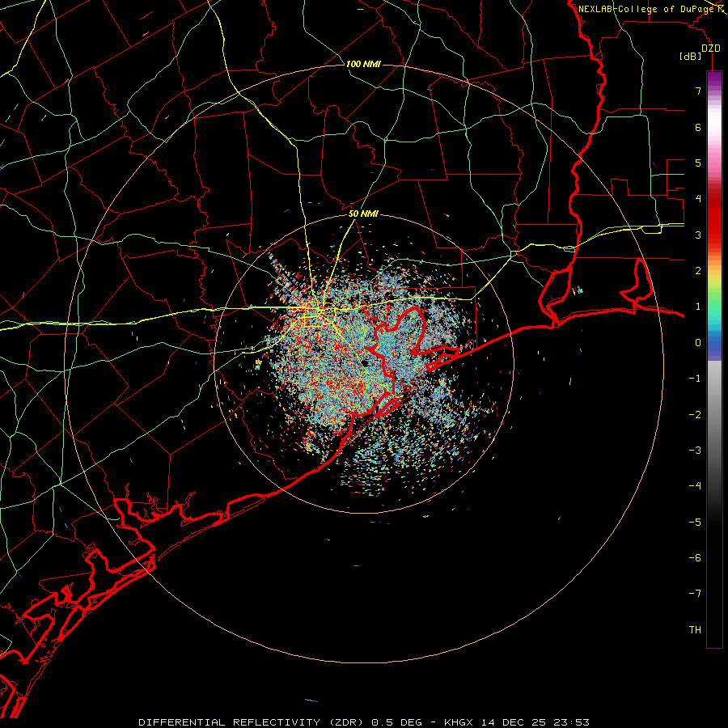Click the purple top of the color bar

714,79
